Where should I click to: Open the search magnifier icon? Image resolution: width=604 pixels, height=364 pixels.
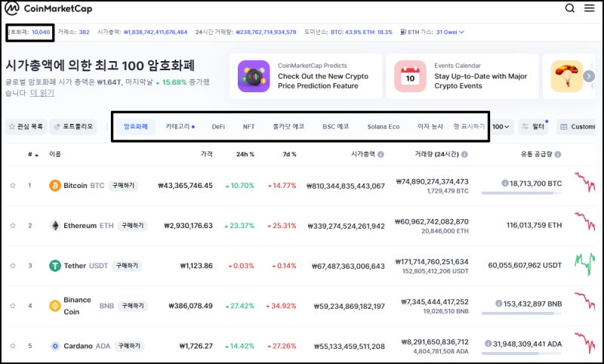coord(570,8)
